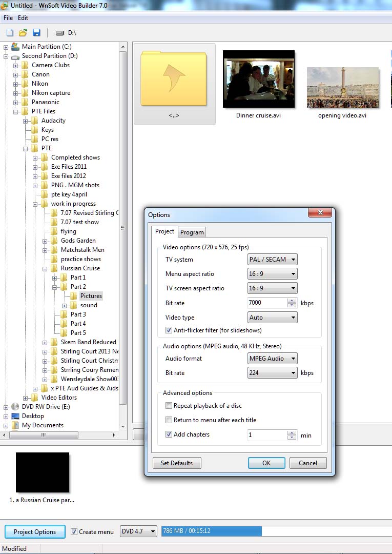This screenshot has width=392, height=554.
Task: Toggle the Create menu checkbox
Action: [x=74, y=532]
